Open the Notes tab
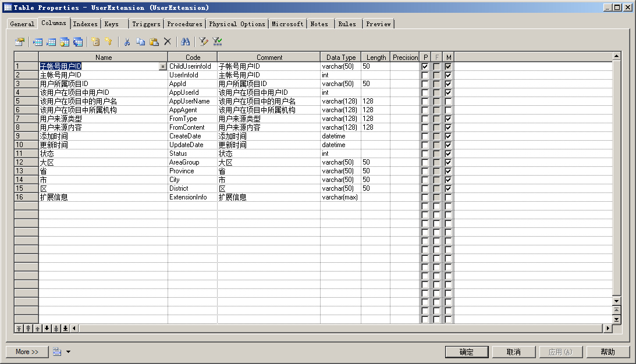Screen dimensions: 636x364 coord(319,24)
